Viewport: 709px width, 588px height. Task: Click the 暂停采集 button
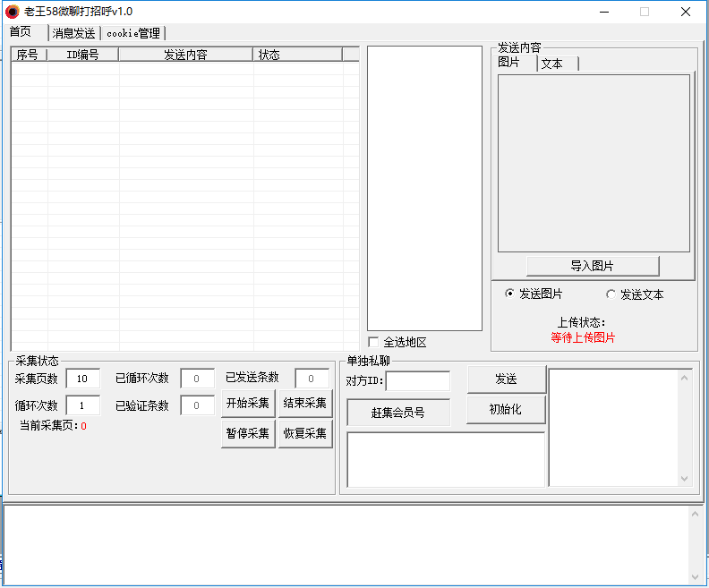[248, 433]
